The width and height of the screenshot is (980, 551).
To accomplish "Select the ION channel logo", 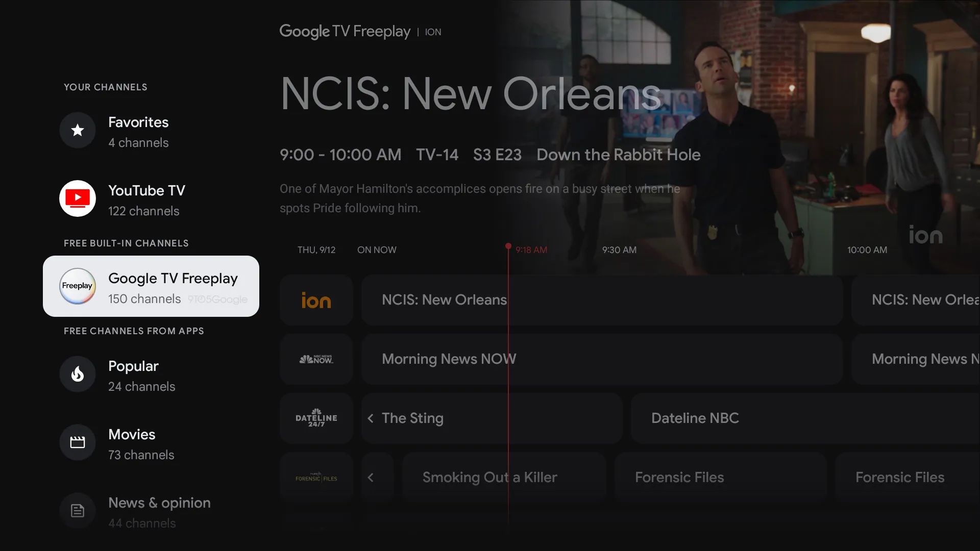I will pos(316,300).
